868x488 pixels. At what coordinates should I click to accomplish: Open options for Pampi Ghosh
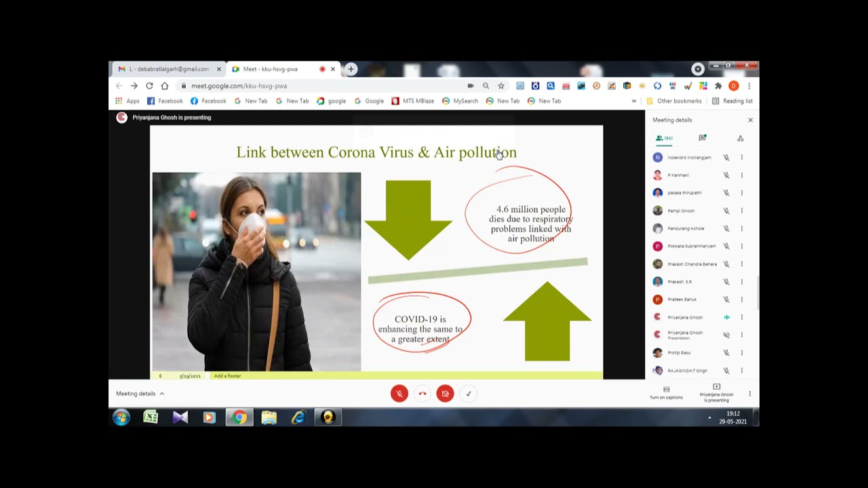[742, 211]
